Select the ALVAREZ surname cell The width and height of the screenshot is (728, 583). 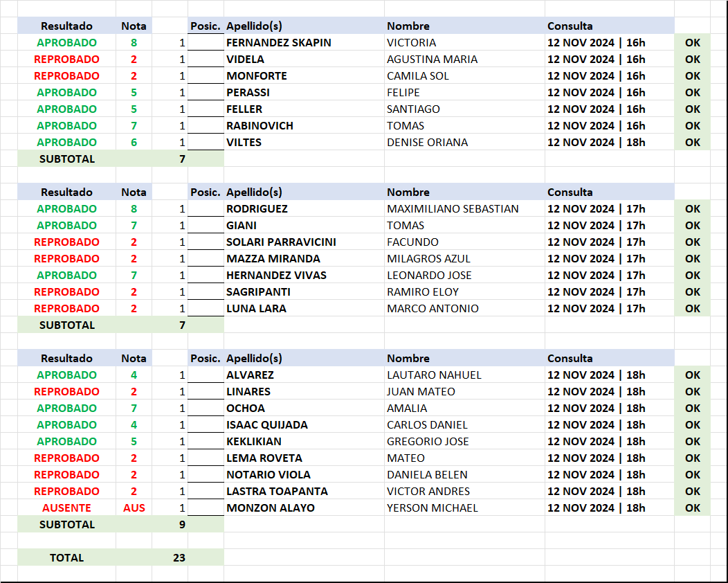tap(304, 375)
